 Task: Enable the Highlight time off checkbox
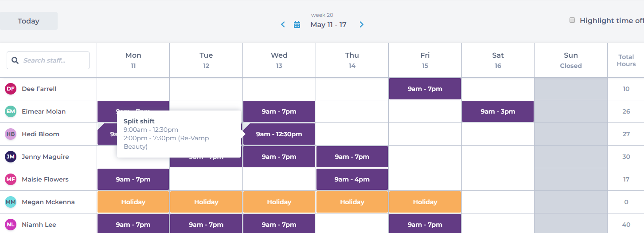[x=572, y=20]
